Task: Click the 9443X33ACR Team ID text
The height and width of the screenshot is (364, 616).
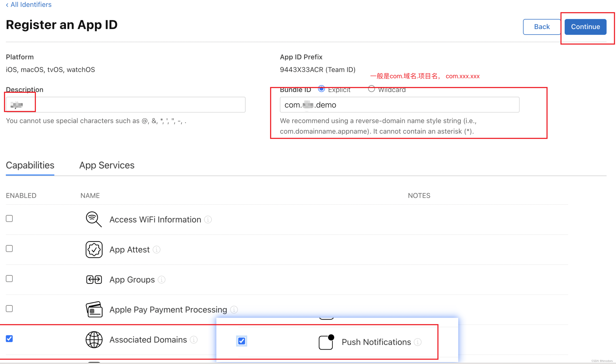Action: click(x=317, y=70)
